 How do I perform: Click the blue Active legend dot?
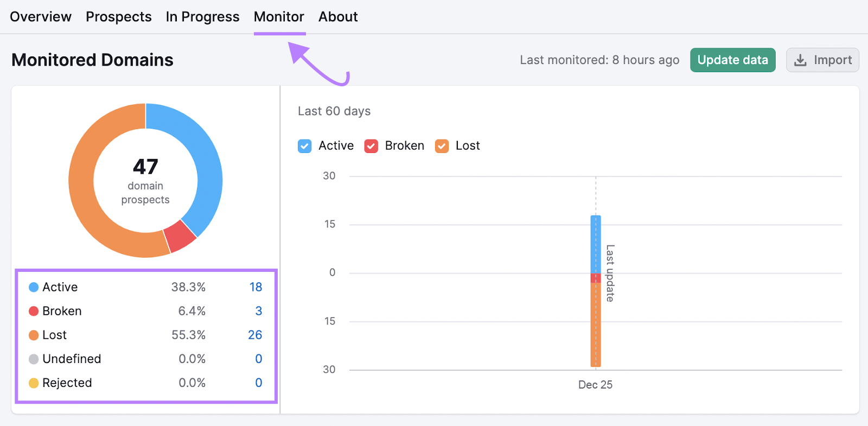[34, 287]
